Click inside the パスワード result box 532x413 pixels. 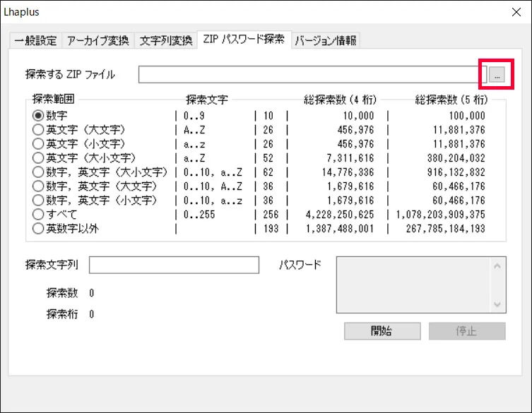[413, 285]
